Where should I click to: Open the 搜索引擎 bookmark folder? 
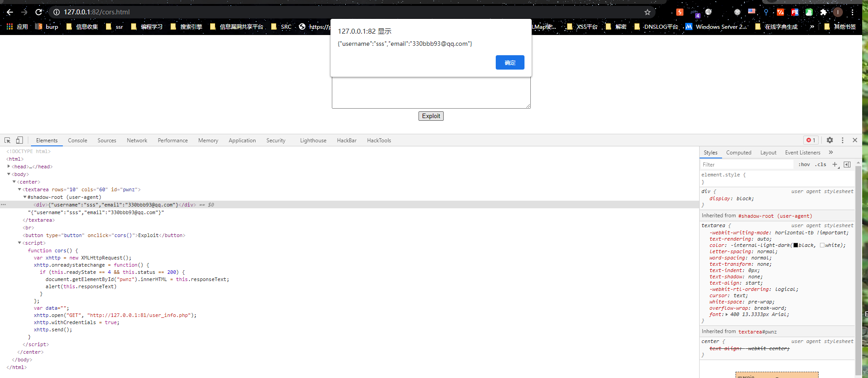186,26
